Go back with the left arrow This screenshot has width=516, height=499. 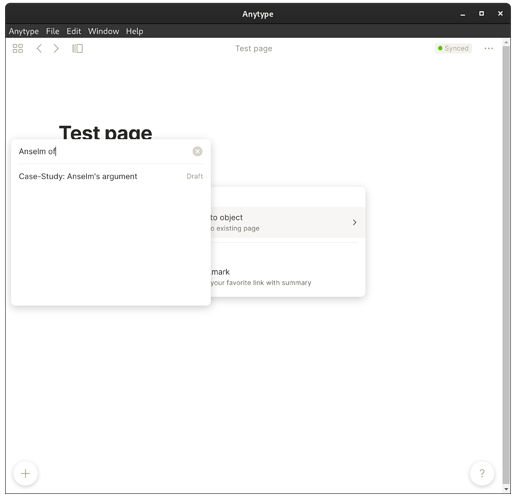point(39,49)
